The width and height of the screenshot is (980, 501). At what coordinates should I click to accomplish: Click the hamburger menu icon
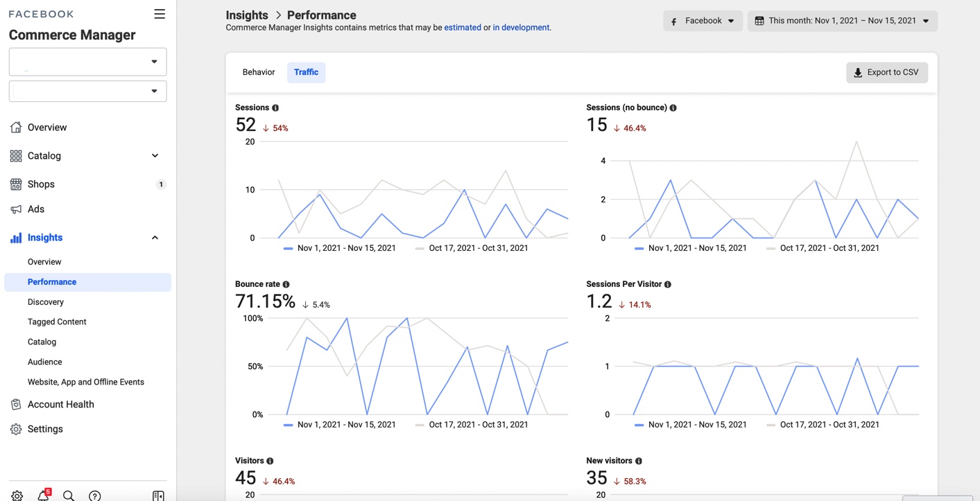(x=160, y=14)
